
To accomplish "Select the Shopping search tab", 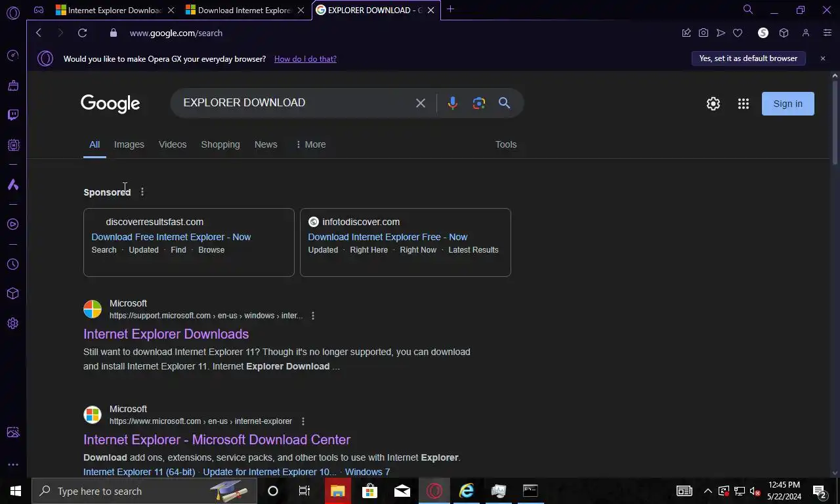I will pos(220,144).
